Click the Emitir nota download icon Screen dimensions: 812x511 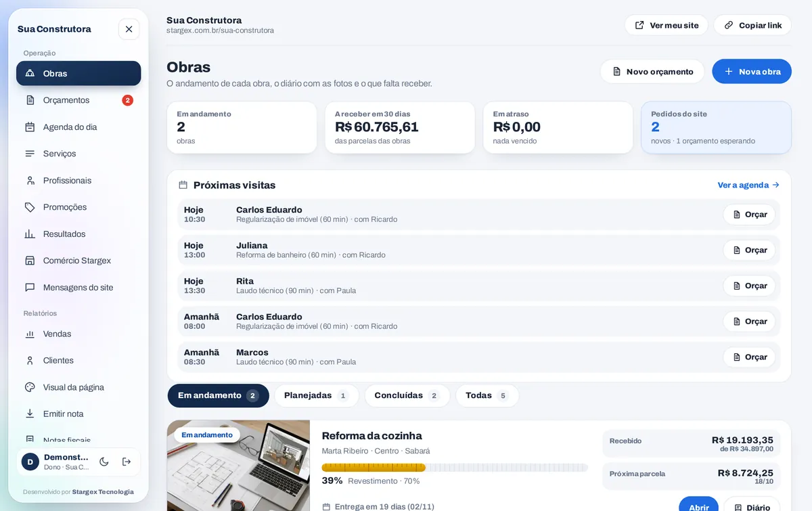[30, 414]
